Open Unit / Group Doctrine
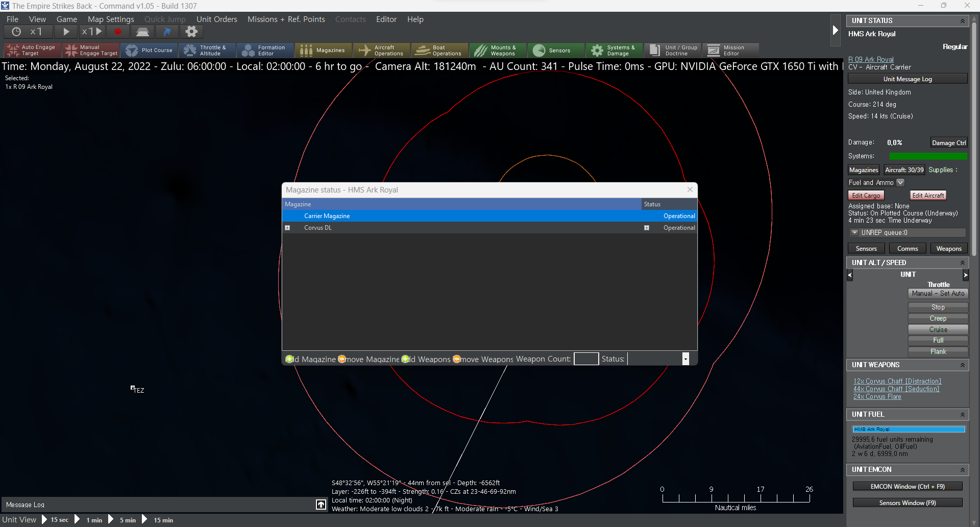 pos(673,50)
